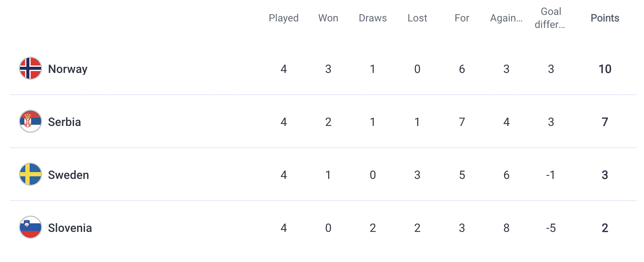Image resolution: width=644 pixels, height=262 pixels.
Task: Click the Slovenia flag icon
Action: point(31,227)
